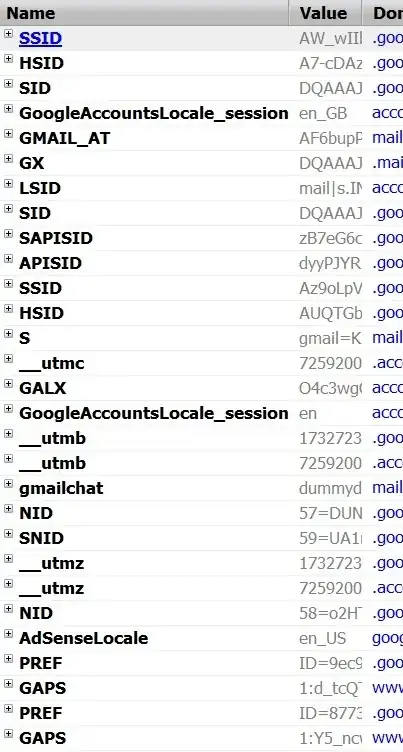Click the en_GB value cell
Image resolution: width=403 pixels, height=752 pixels.
[x=323, y=114]
